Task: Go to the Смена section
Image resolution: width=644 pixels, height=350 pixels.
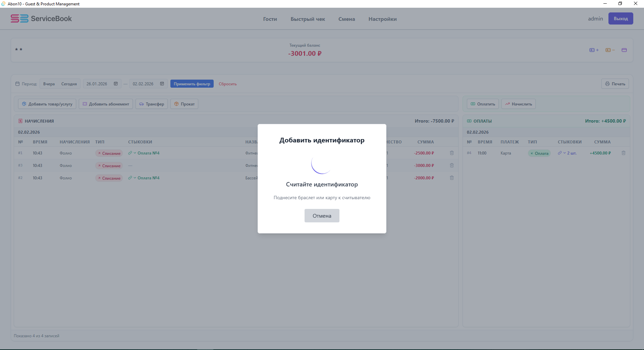Action: 346,19
